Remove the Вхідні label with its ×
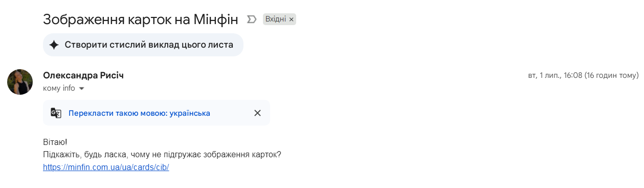The width and height of the screenshot is (644, 188). [292, 19]
